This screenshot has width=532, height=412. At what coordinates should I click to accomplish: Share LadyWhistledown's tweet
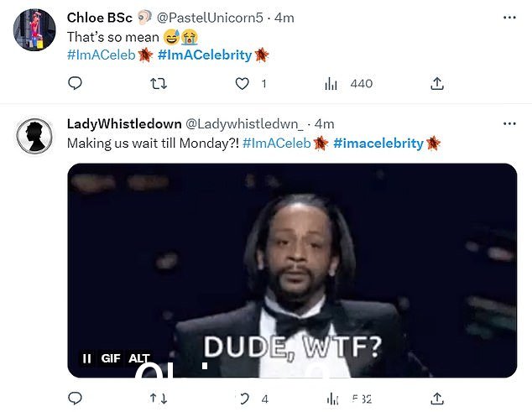pyautogui.click(x=437, y=399)
